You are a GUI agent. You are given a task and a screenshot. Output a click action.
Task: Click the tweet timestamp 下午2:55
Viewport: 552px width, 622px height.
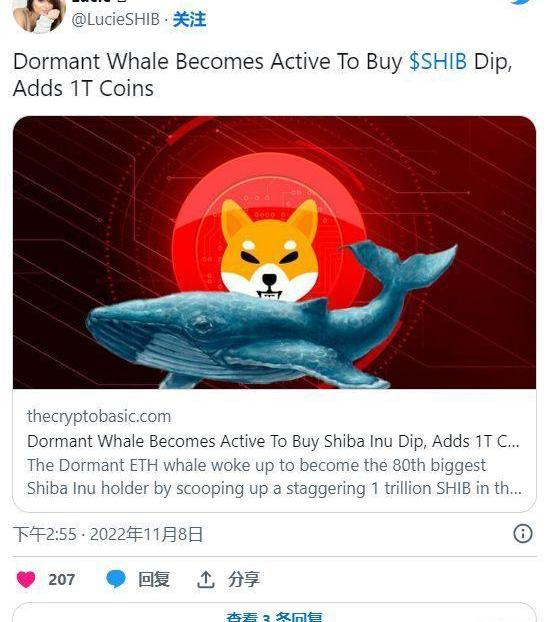coord(44,534)
